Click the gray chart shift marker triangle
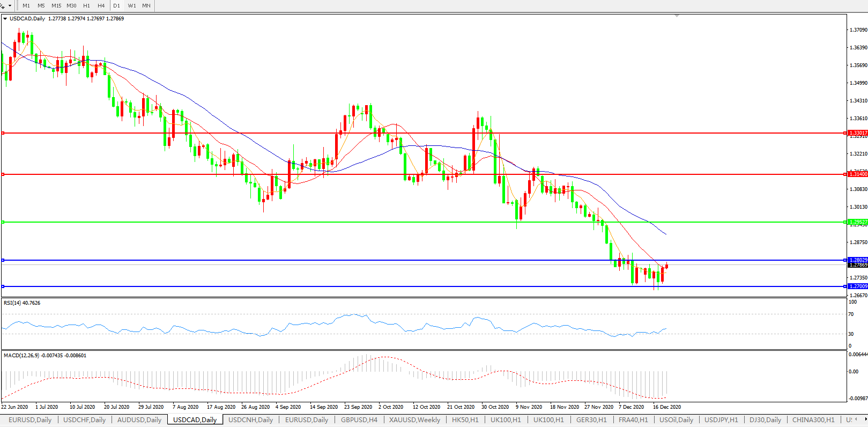868x427 pixels. pyautogui.click(x=677, y=16)
